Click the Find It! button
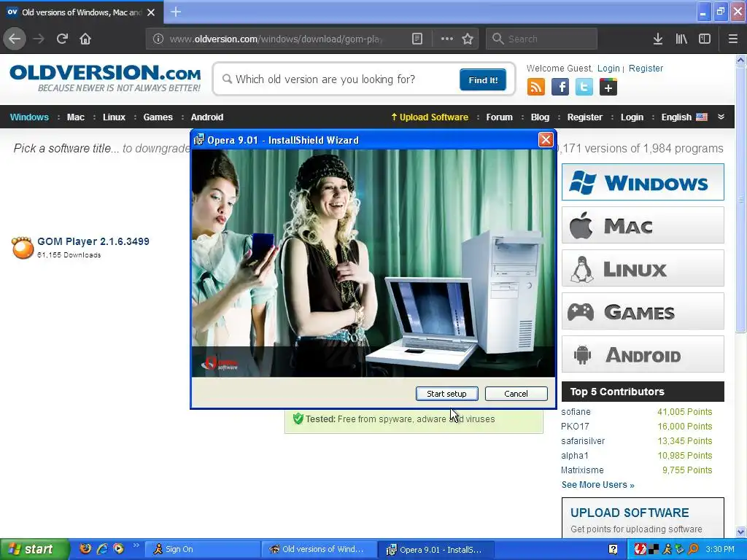The height and width of the screenshot is (560, 747). pos(483,80)
